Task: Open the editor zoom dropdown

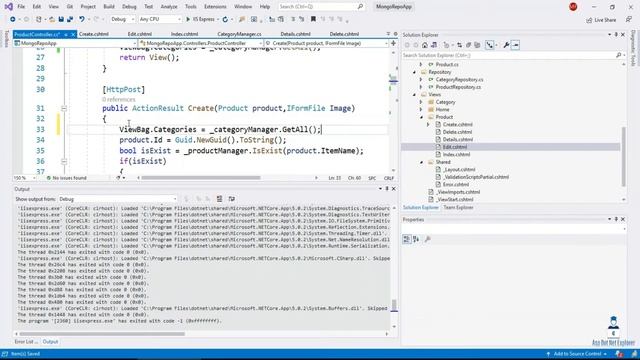Action: [24, 178]
